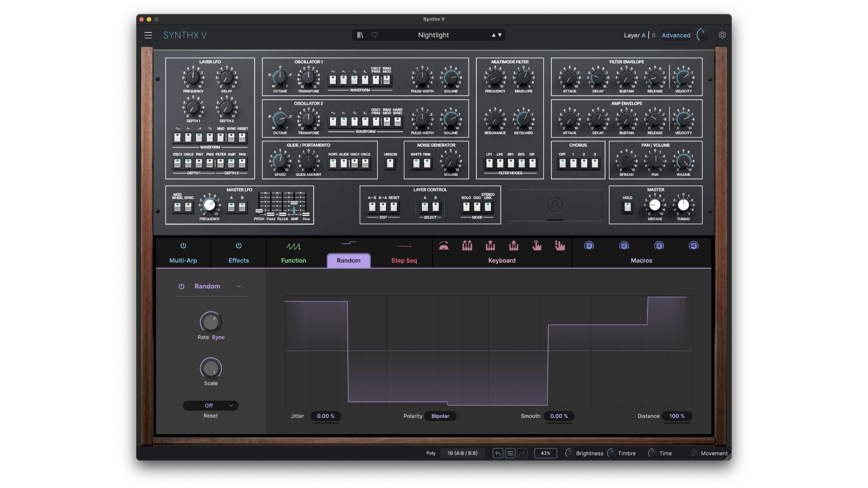The height and width of the screenshot is (488, 868).
Task: Enable White noise switch
Action: coord(416,163)
